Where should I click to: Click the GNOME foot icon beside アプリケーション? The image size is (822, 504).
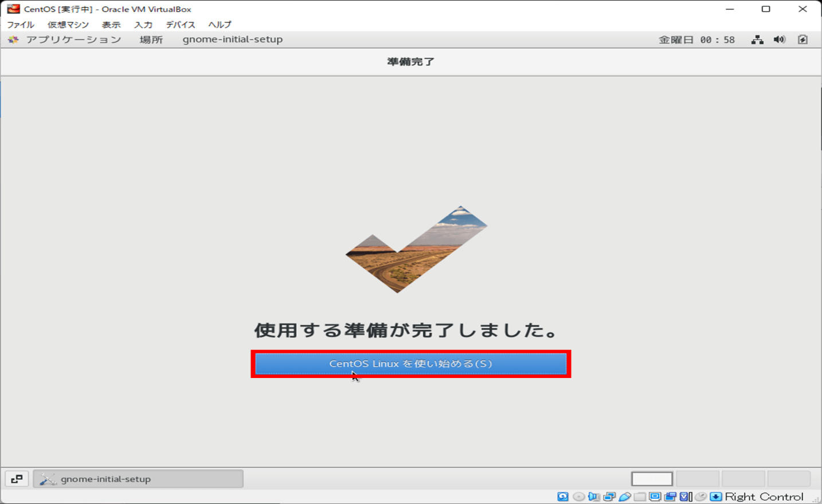tap(14, 40)
